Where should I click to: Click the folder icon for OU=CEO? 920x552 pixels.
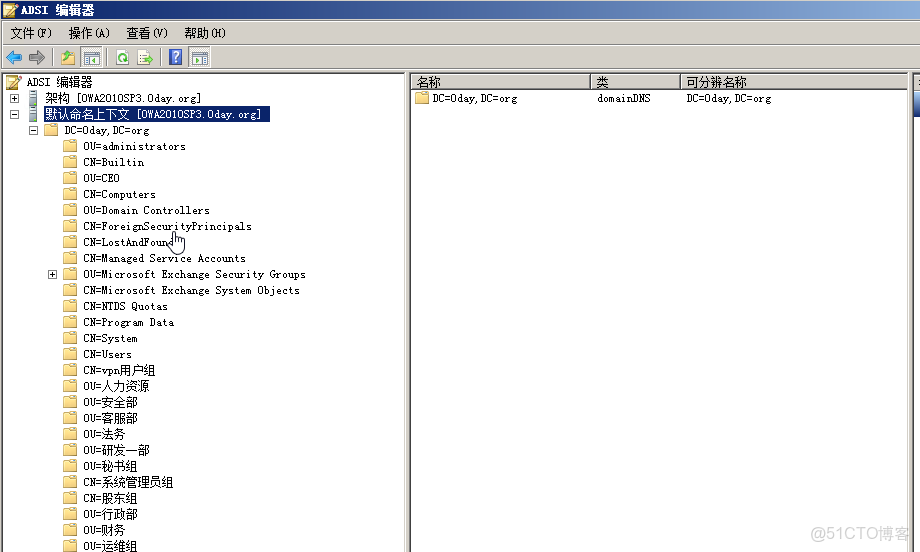(x=70, y=177)
